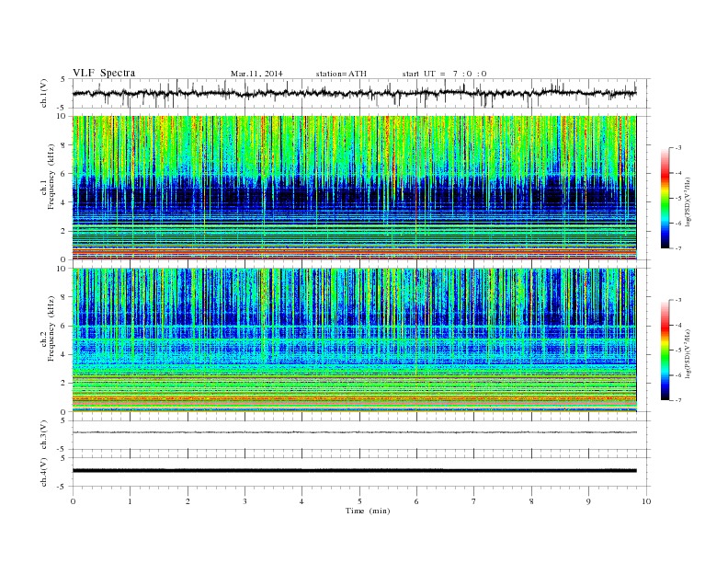Click the "-3" label on ch.1 colorbar
Viewport: 728px width, 563px height.
pos(678,148)
